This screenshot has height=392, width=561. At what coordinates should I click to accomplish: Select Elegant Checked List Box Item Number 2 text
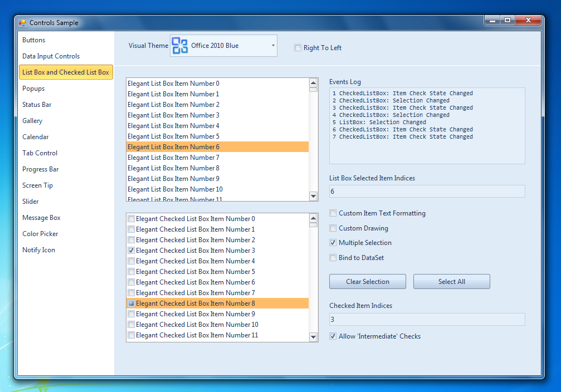(196, 240)
